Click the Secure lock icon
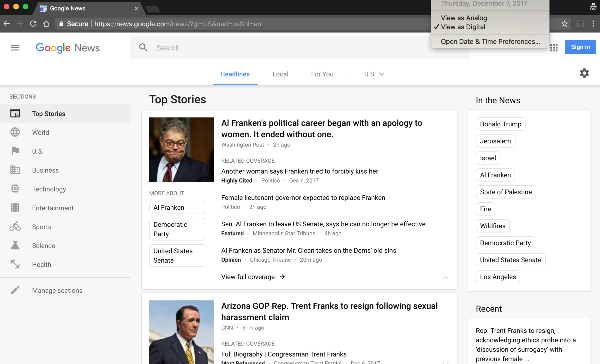The width and height of the screenshot is (600, 364). (61, 24)
